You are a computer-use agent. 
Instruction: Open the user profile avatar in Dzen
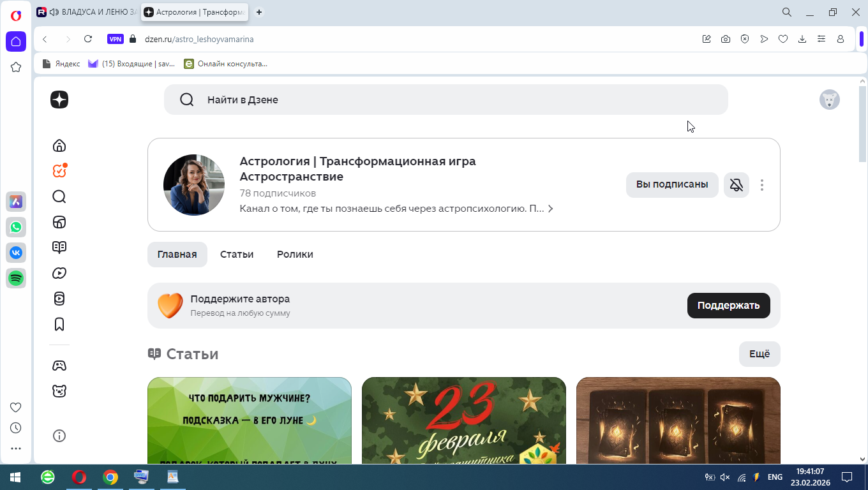click(830, 100)
